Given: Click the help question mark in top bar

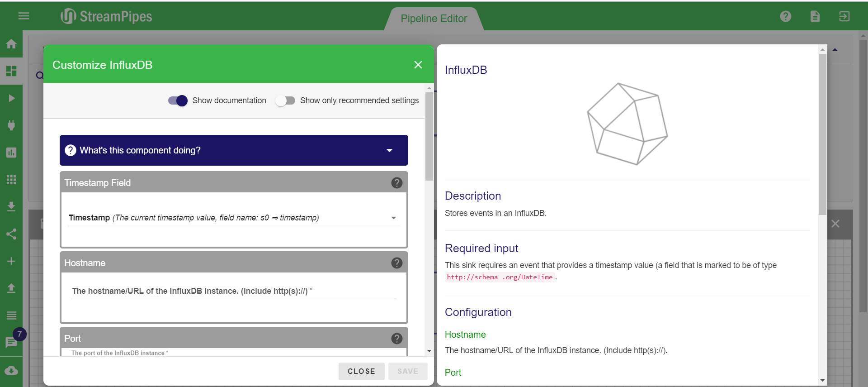Looking at the screenshot, I should tap(786, 16).
